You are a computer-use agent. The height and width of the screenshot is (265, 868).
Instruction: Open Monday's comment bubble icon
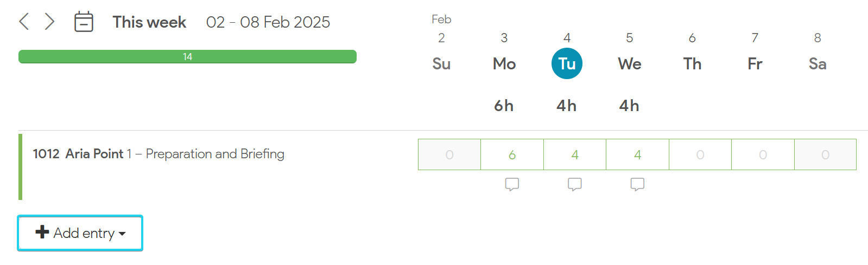coord(512,184)
